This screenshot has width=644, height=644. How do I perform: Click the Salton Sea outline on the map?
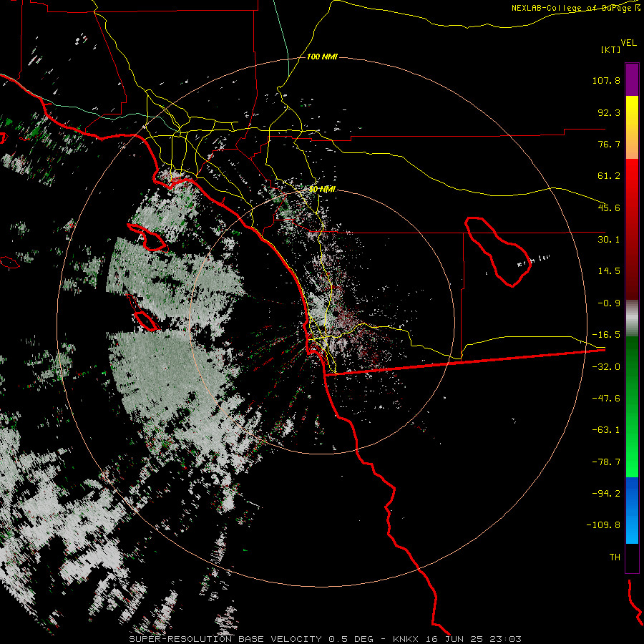coord(498,251)
